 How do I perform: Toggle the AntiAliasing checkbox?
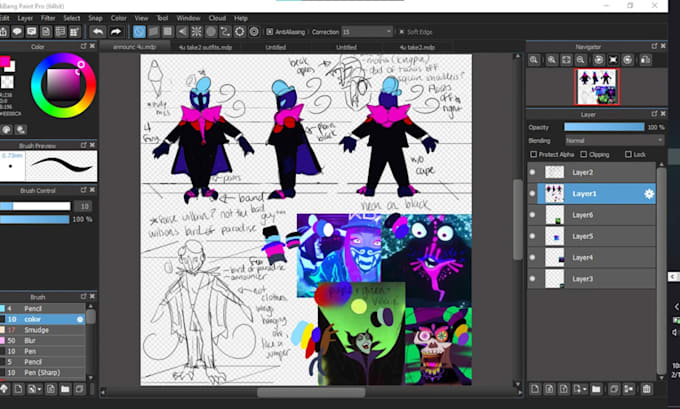270,32
